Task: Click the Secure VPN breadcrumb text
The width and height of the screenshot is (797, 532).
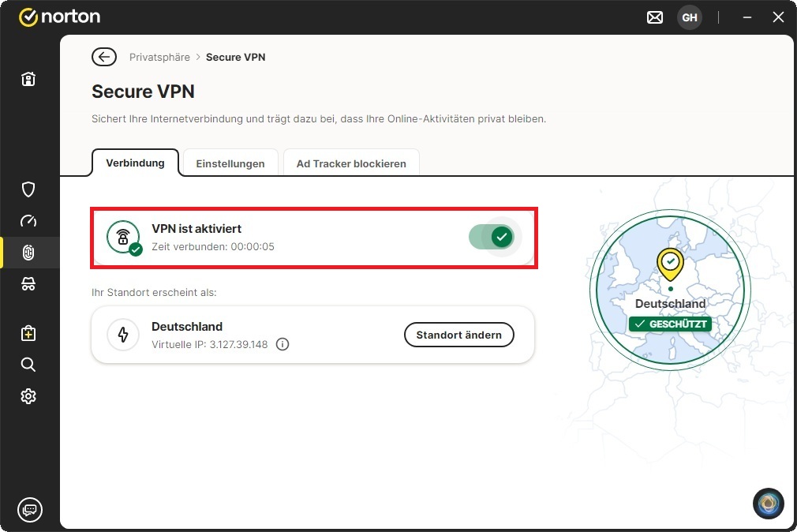Action: pyautogui.click(x=235, y=57)
